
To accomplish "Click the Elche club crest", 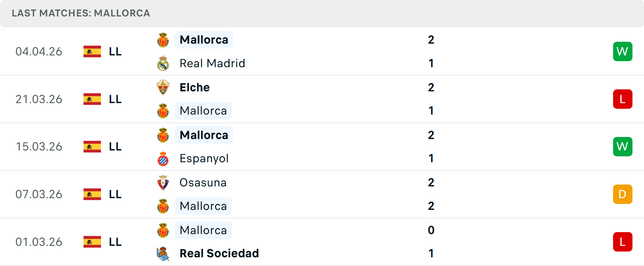I will 163,87.
